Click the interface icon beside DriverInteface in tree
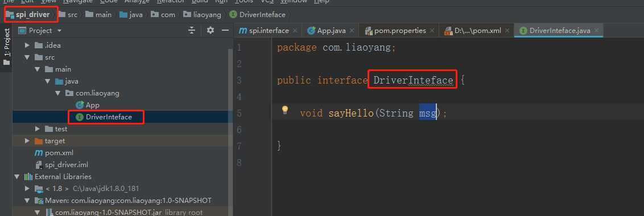This screenshot has width=644, height=216. coord(79,117)
